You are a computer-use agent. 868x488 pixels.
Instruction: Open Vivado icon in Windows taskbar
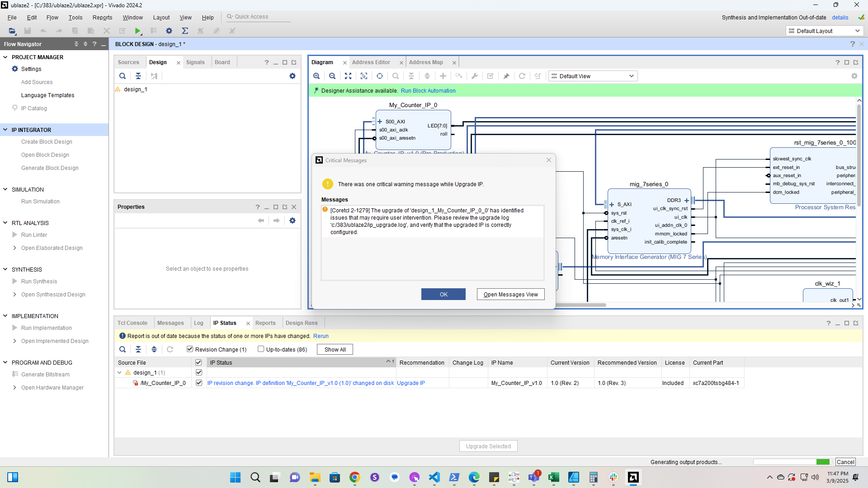(633, 477)
